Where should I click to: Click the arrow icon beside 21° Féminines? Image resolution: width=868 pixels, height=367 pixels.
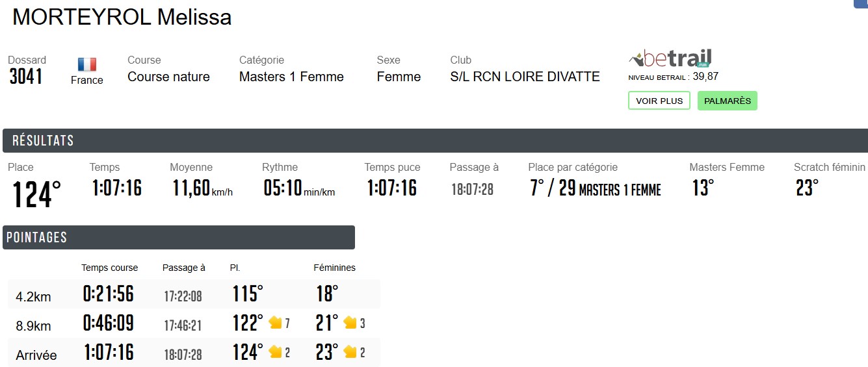[350, 323]
